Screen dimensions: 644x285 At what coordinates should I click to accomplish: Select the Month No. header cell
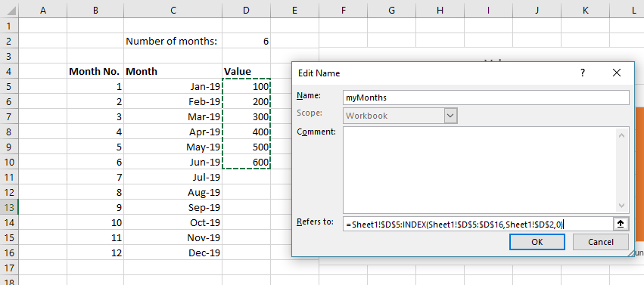click(x=95, y=71)
